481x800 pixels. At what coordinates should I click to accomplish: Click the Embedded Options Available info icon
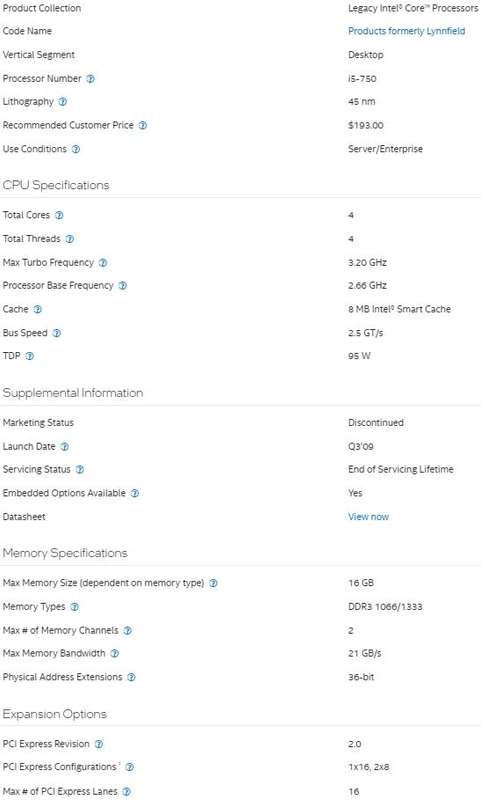click(135, 493)
